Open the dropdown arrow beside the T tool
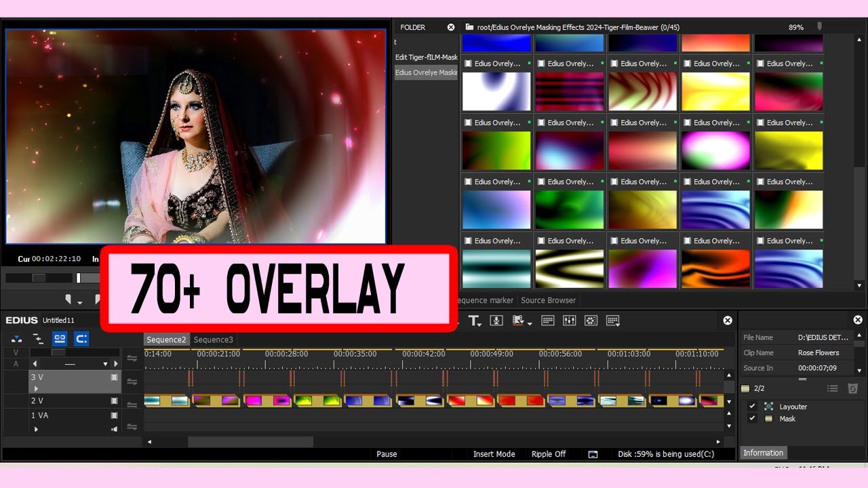 [x=481, y=324]
